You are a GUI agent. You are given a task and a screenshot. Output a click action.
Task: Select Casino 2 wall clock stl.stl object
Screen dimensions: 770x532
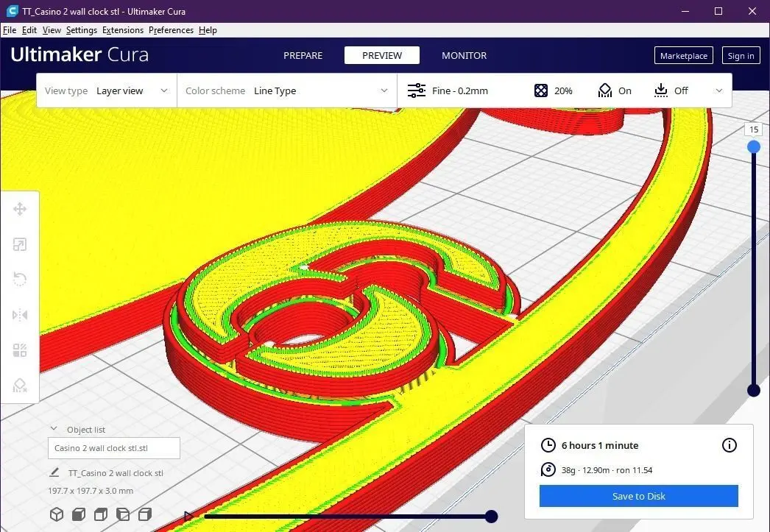[x=114, y=448]
